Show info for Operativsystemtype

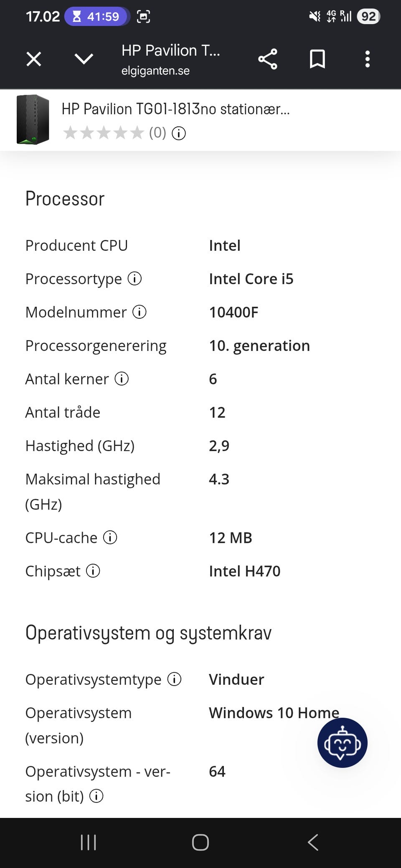coord(174,679)
